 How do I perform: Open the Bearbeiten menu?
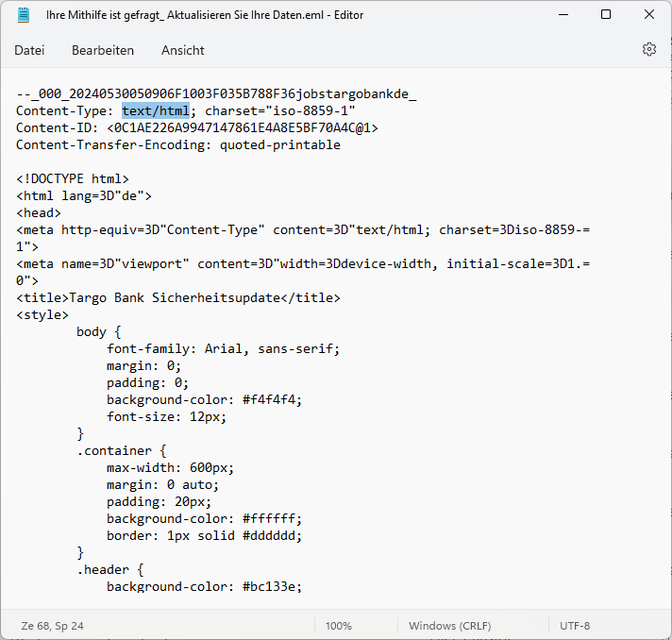[103, 50]
